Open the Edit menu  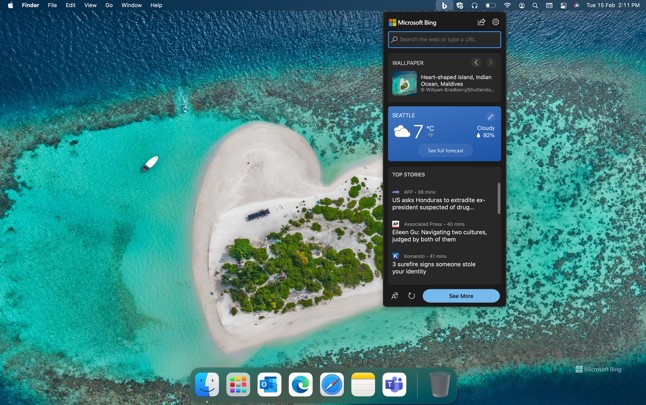click(x=70, y=5)
